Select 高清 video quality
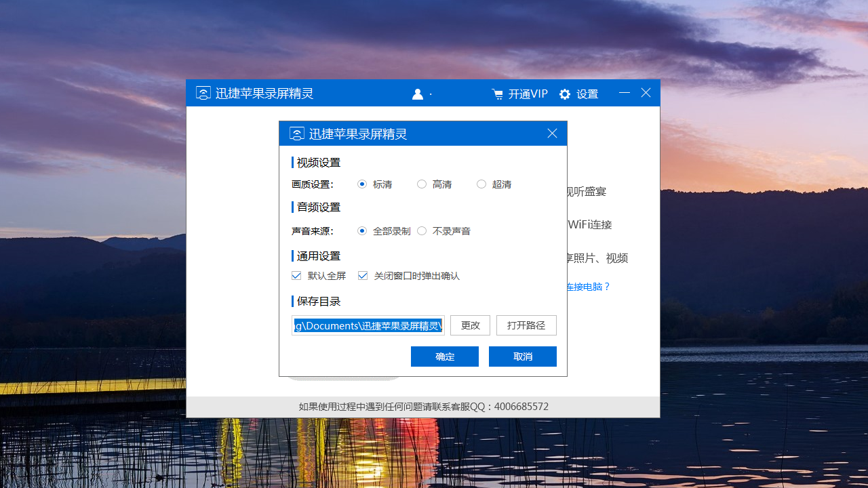Image resolution: width=868 pixels, height=488 pixels. pos(422,184)
